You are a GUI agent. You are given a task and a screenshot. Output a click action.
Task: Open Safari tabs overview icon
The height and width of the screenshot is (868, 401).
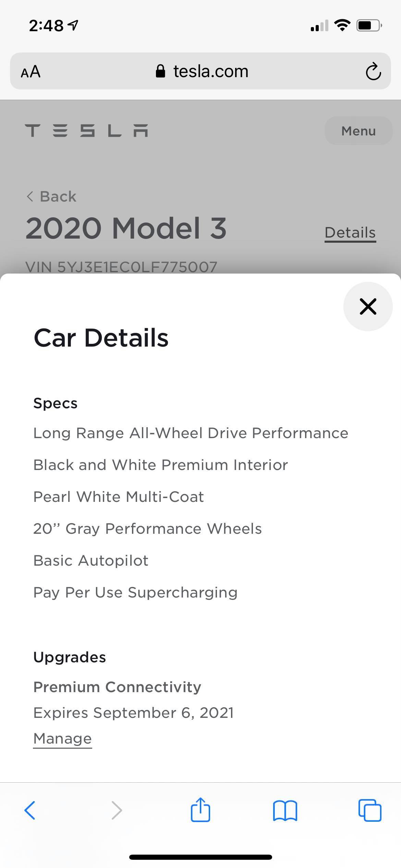point(369,810)
